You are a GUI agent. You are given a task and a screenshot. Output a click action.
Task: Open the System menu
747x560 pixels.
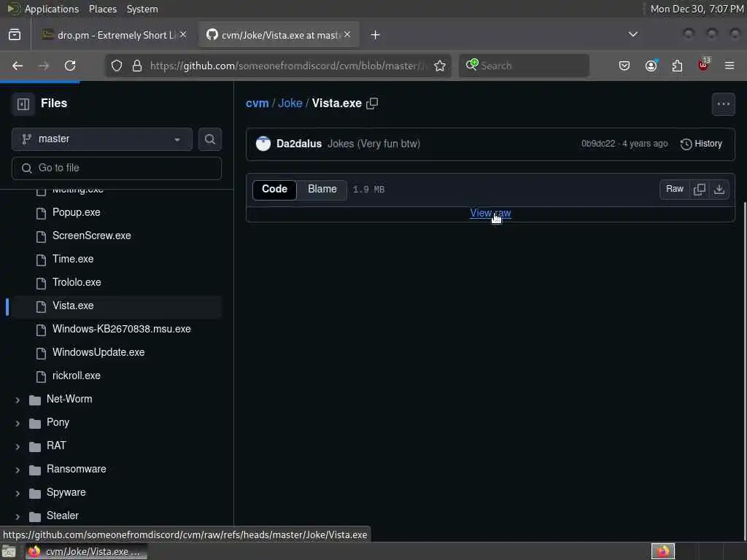(x=142, y=9)
